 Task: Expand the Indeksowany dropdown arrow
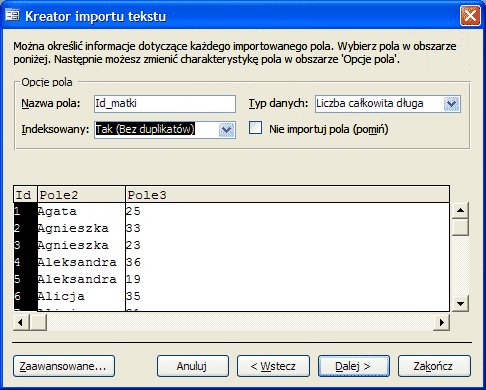pos(227,130)
